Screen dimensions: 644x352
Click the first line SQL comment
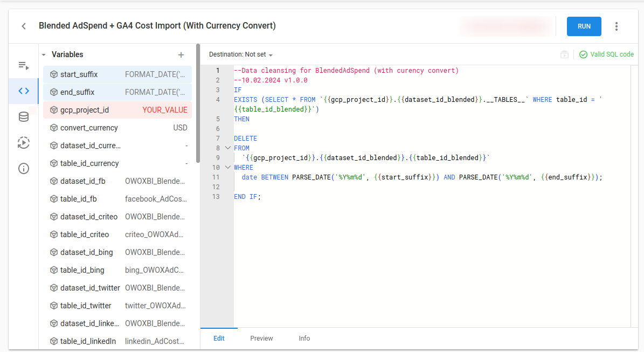[x=346, y=71]
